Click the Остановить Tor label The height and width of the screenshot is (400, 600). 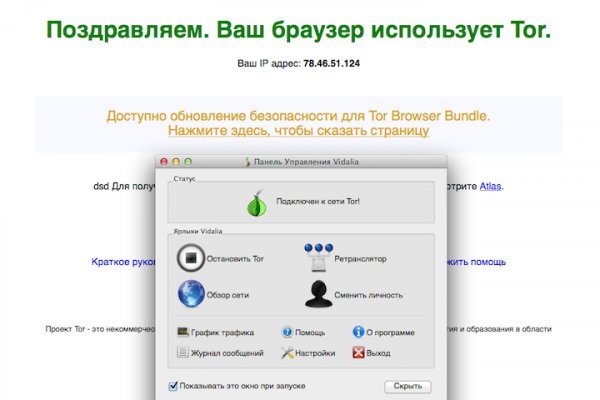235,258
